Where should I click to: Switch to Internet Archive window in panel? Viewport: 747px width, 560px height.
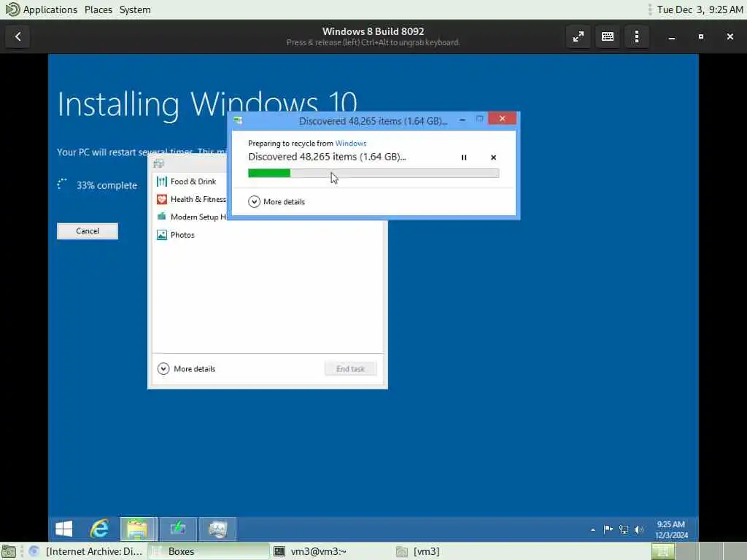[x=86, y=551]
